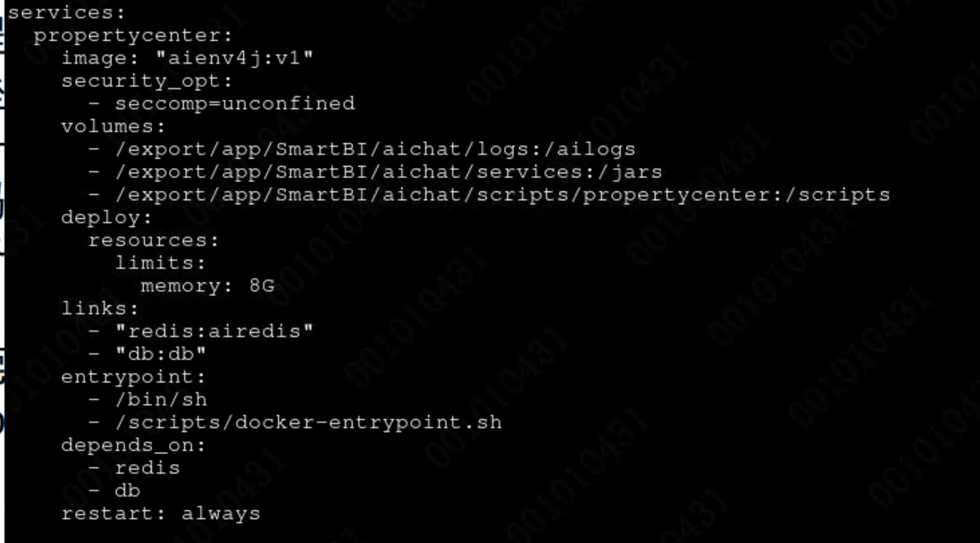Click the "redis:airedis" link entry
This screenshot has width=980, height=543.
(x=214, y=331)
